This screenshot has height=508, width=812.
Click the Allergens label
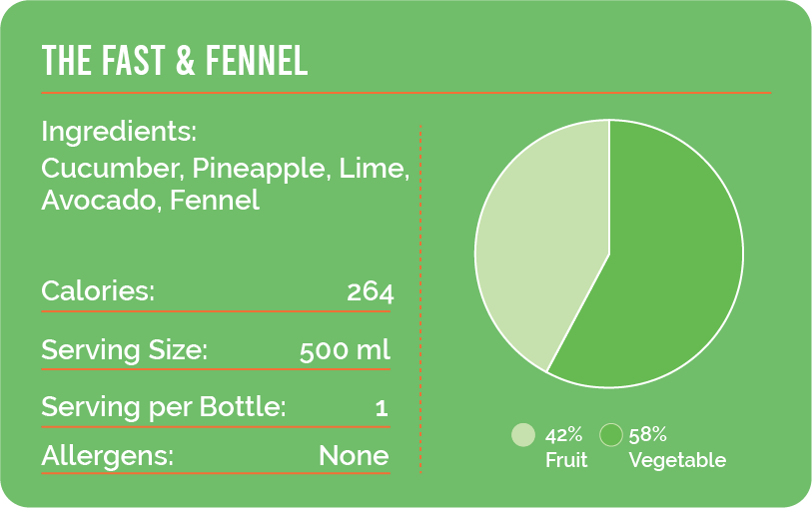coord(107,457)
